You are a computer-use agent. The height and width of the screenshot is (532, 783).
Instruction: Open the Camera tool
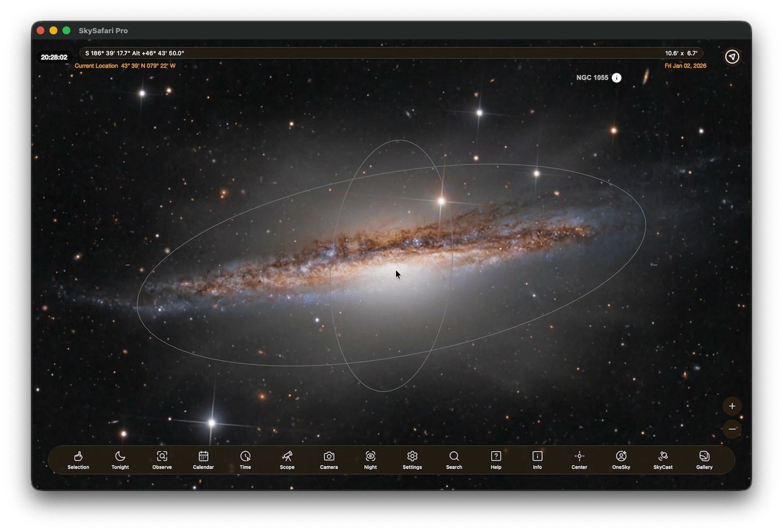pyautogui.click(x=329, y=459)
